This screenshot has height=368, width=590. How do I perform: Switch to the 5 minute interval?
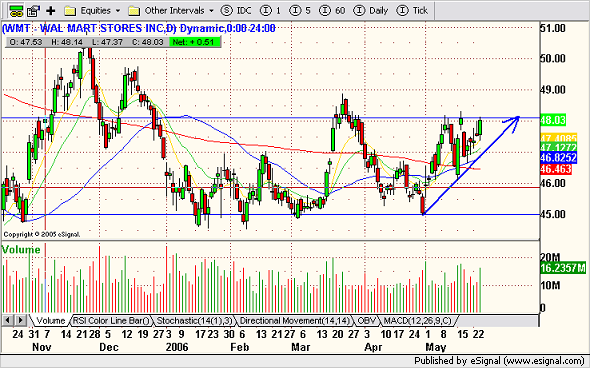click(x=300, y=11)
